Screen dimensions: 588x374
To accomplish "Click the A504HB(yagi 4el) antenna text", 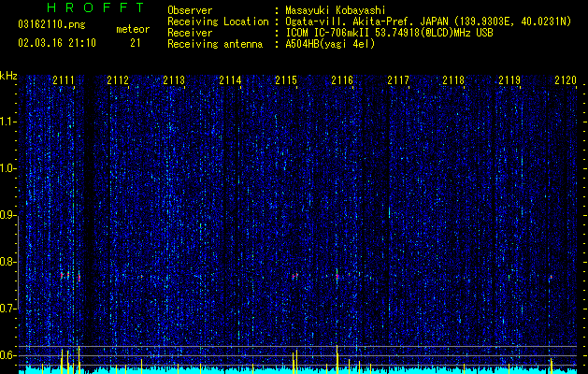I will [330, 44].
